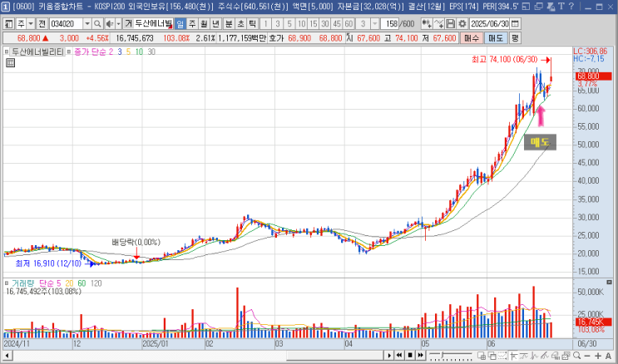Click the bottom trend line drawing icon
Screen dimensions: 618x364
[544, 356]
